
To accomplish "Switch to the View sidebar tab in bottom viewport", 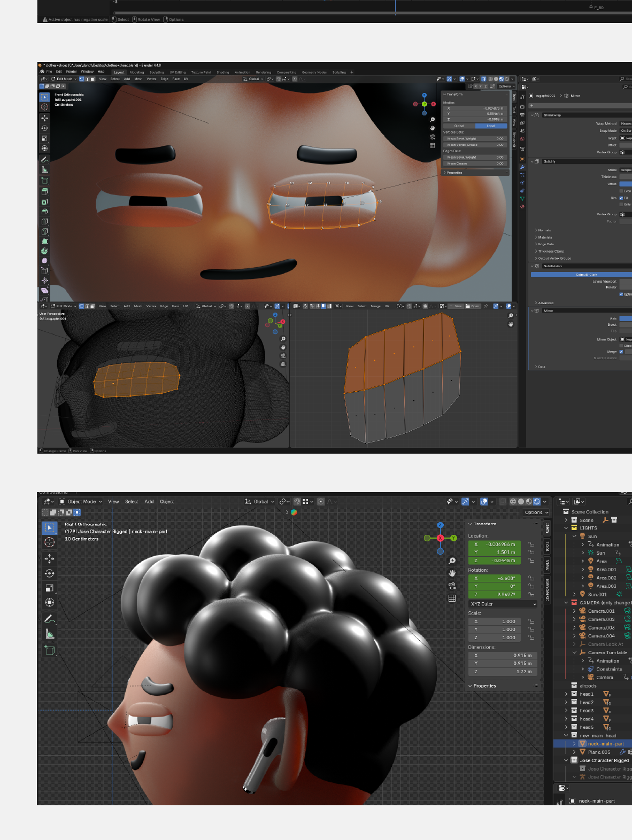I will [546, 565].
